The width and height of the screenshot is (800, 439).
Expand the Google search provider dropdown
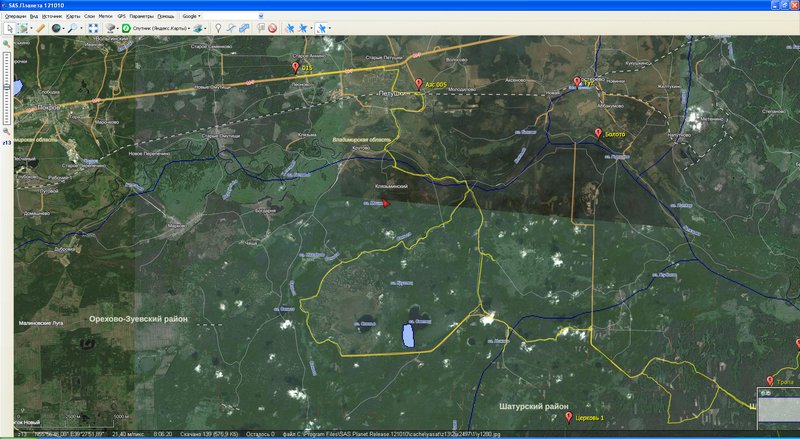[191, 17]
